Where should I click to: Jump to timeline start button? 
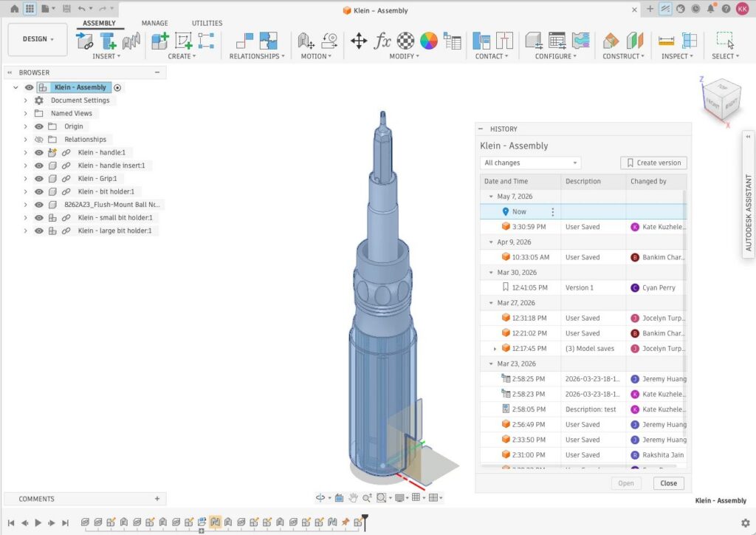[11, 523]
